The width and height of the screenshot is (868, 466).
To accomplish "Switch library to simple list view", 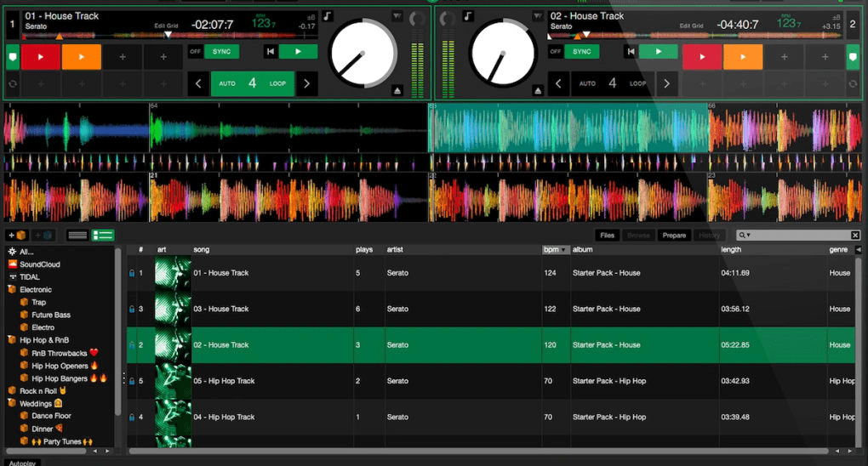I will (x=77, y=236).
